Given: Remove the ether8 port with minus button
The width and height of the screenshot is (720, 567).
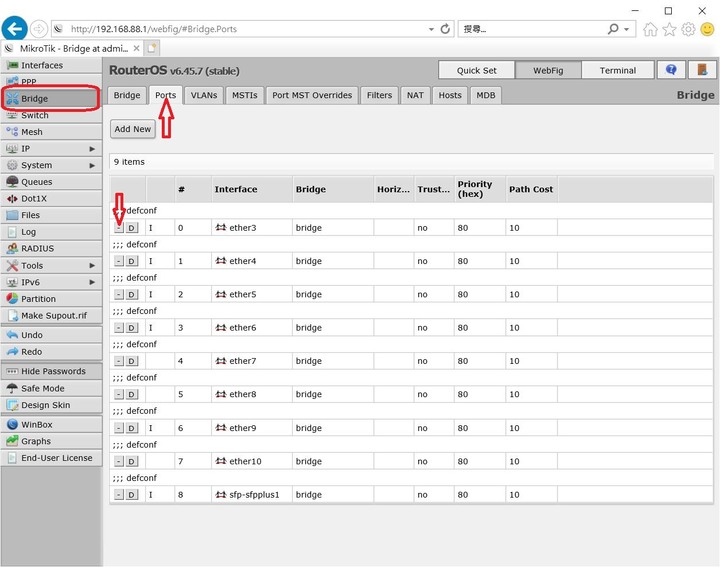Looking at the screenshot, I should point(119,394).
